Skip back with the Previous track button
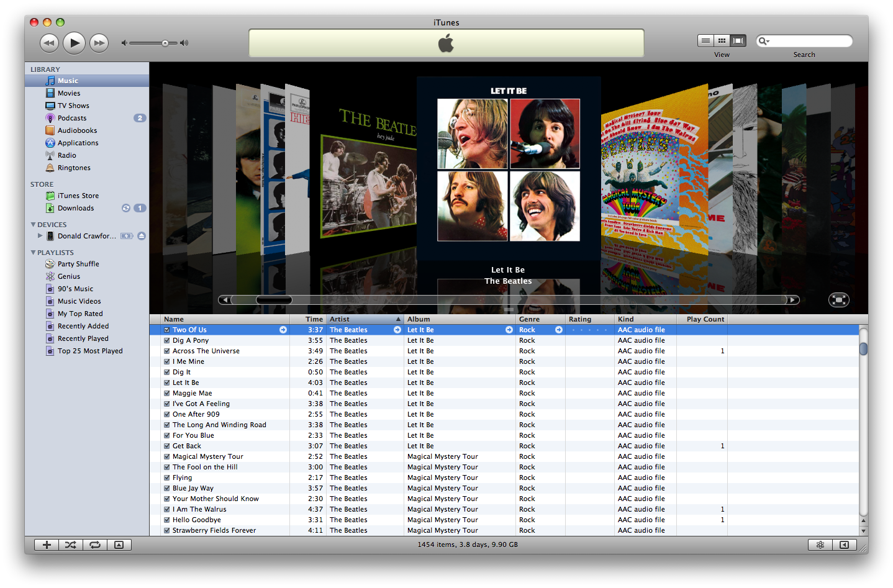 tap(49, 43)
